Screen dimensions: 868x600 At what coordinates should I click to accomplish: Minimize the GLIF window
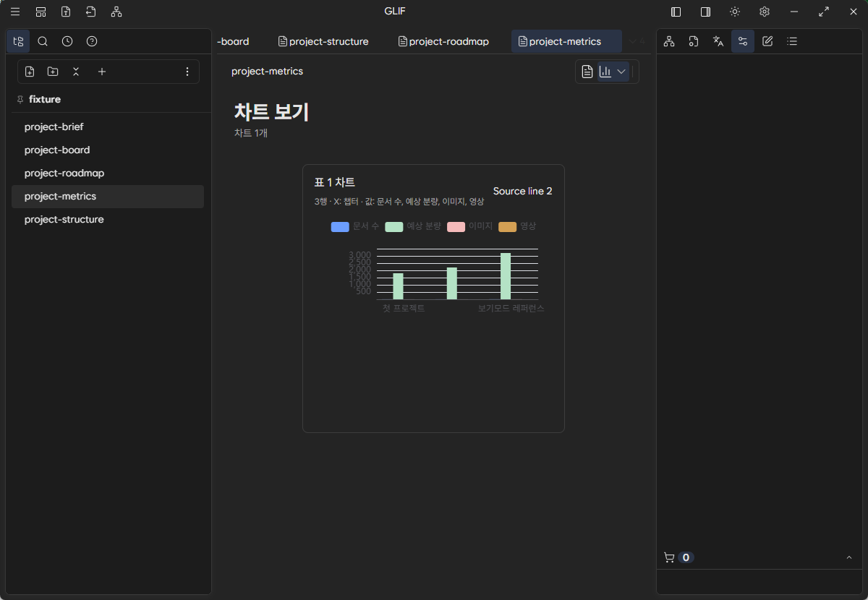(794, 12)
